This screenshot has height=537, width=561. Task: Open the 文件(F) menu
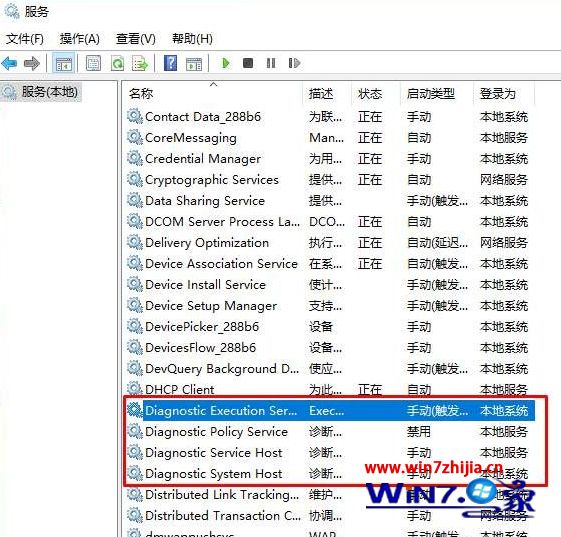(25, 39)
